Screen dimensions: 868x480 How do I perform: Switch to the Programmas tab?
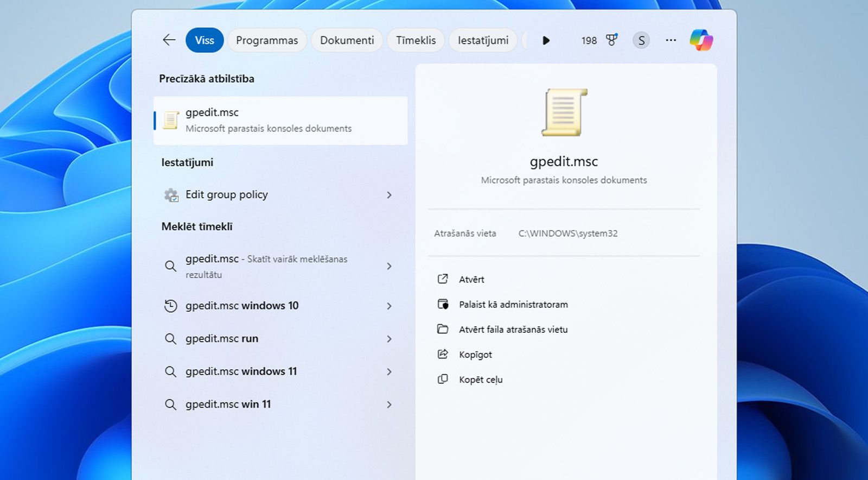pos(267,40)
